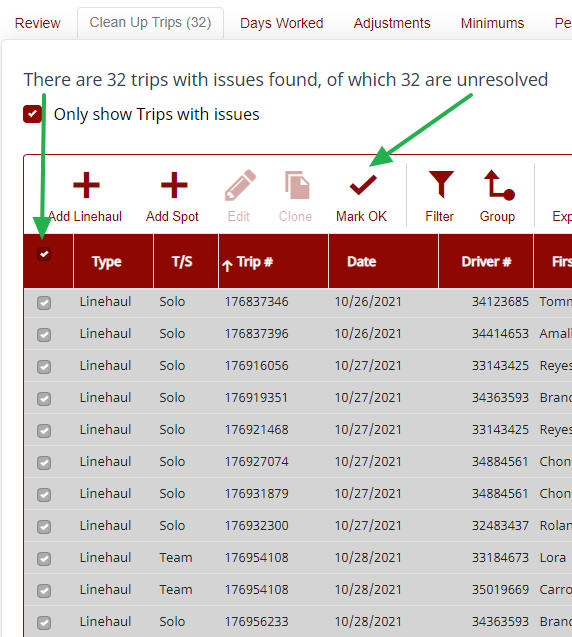Open the Days Worked tab
This screenshot has width=572, height=637.
(x=282, y=23)
